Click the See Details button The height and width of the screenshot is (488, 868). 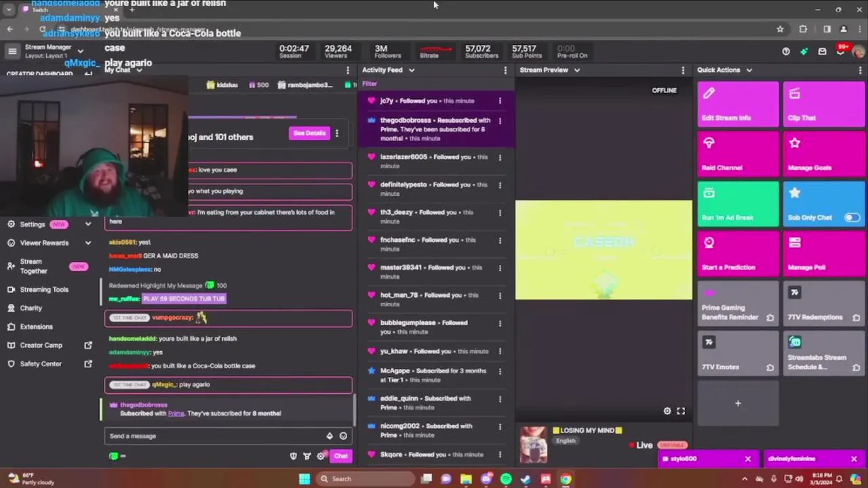(309, 133)
